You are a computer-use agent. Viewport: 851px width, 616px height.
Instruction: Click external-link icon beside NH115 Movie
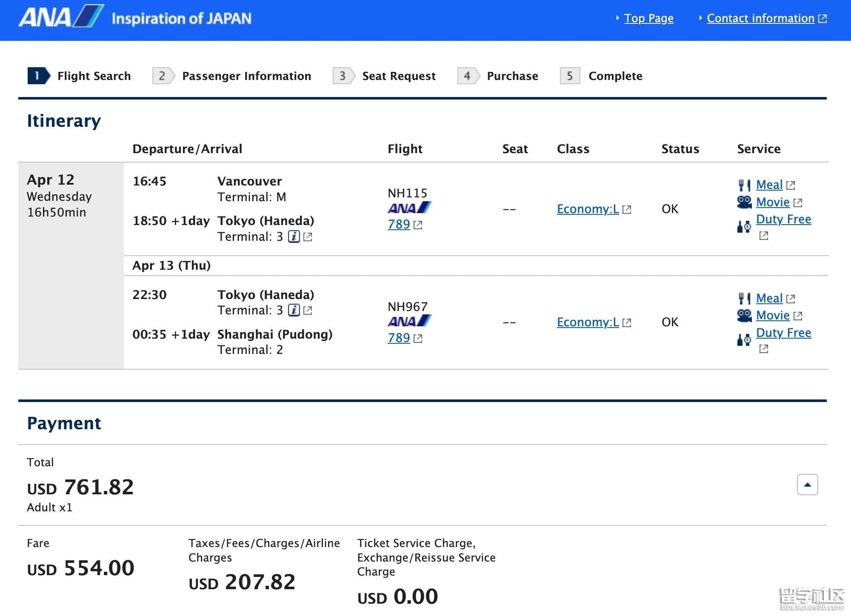tap(798, 202)
